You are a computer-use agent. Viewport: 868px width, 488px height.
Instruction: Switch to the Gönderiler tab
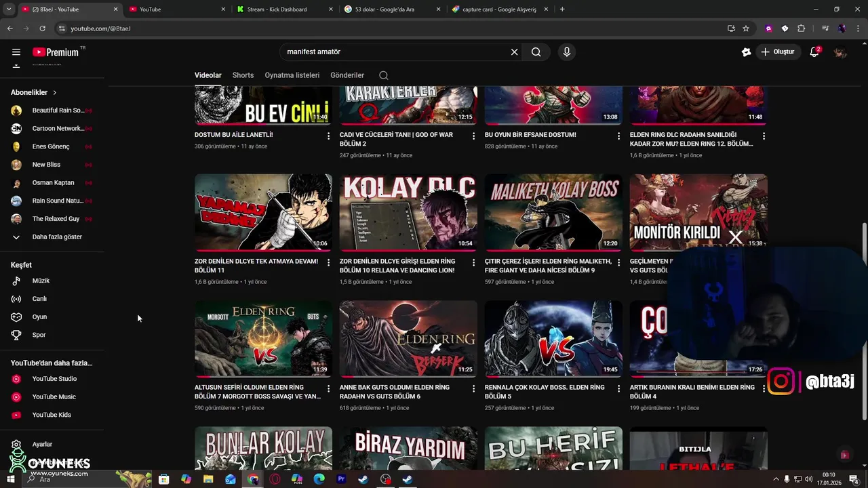point(347,75)
